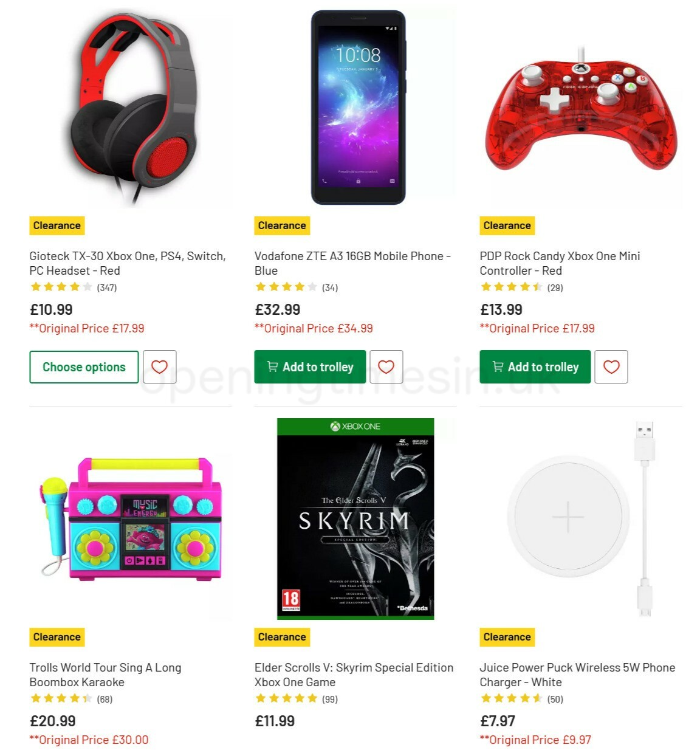Click the star rating for Trolls boombox
This screenshot has width=700, height=753.
61,698
